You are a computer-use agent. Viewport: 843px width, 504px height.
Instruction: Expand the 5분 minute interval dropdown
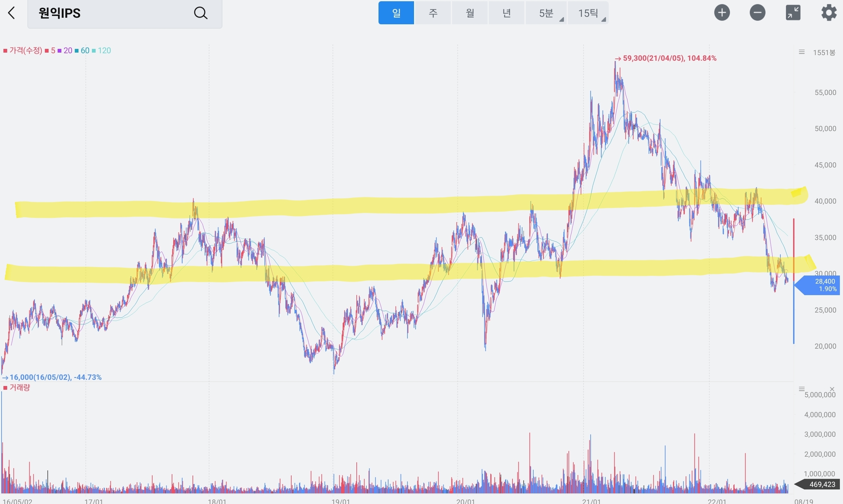pos(546,13)
